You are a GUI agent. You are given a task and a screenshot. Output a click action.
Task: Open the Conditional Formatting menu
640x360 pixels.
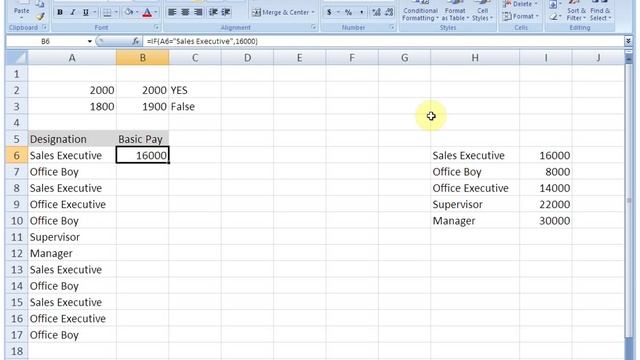420,11
